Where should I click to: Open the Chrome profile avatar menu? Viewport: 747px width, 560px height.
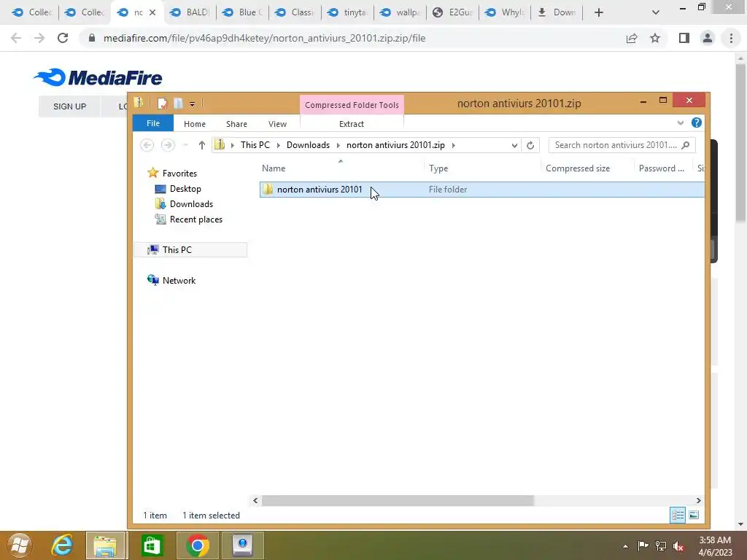pos(708,38)
